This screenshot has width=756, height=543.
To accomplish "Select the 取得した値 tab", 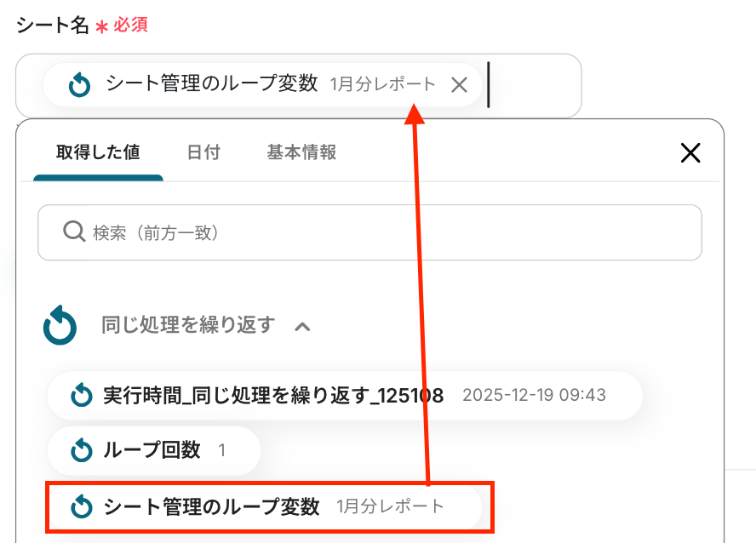I will (98, 152).
